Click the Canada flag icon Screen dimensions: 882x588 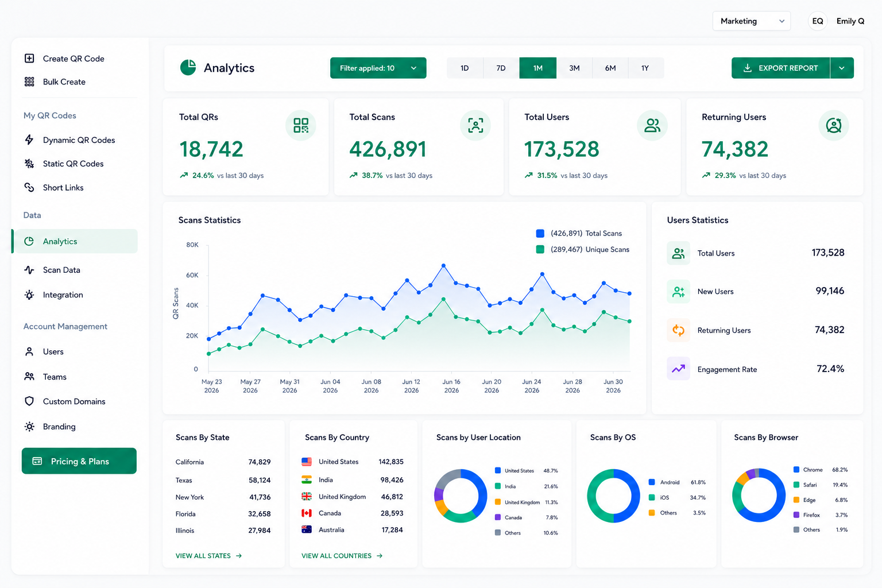point(307,513)
